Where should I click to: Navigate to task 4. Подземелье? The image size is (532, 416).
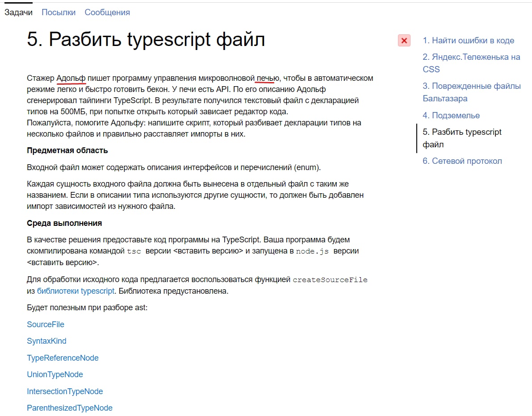tap(451, 115)
